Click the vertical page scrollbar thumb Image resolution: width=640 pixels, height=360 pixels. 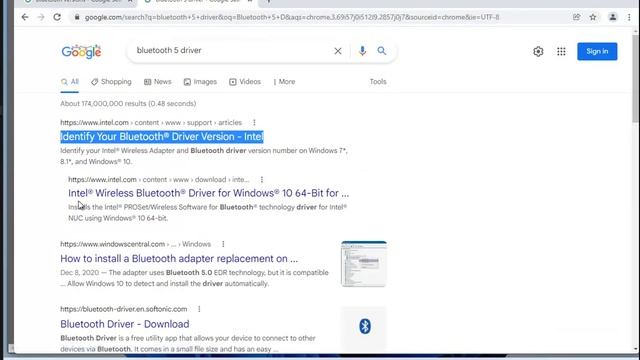(x=636, y=78)
